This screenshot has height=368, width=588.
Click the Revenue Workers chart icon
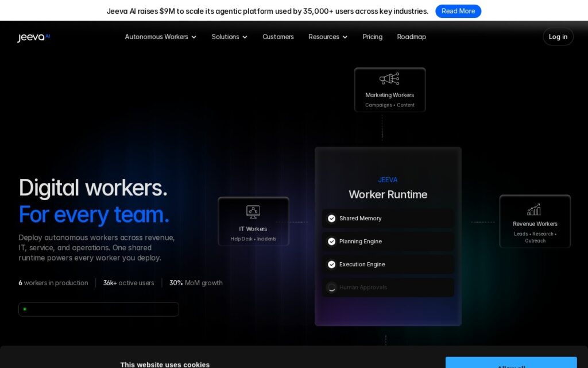point(534,209)
